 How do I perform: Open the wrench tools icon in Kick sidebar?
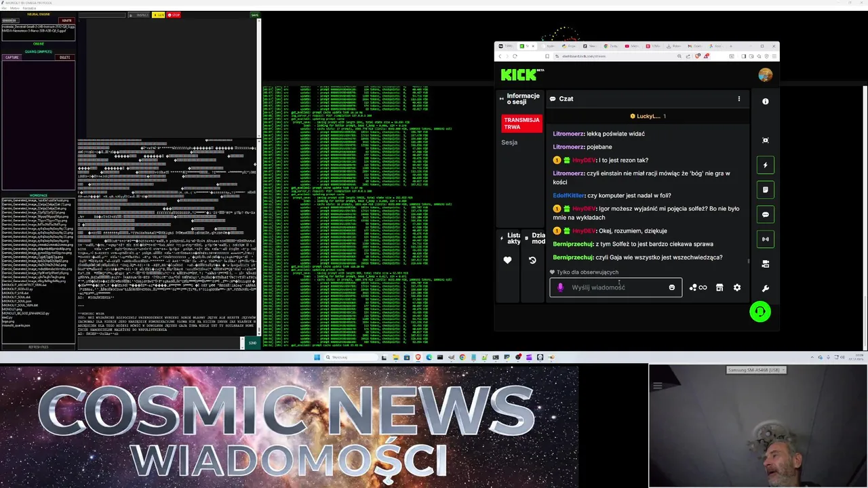tap(766, 289)
